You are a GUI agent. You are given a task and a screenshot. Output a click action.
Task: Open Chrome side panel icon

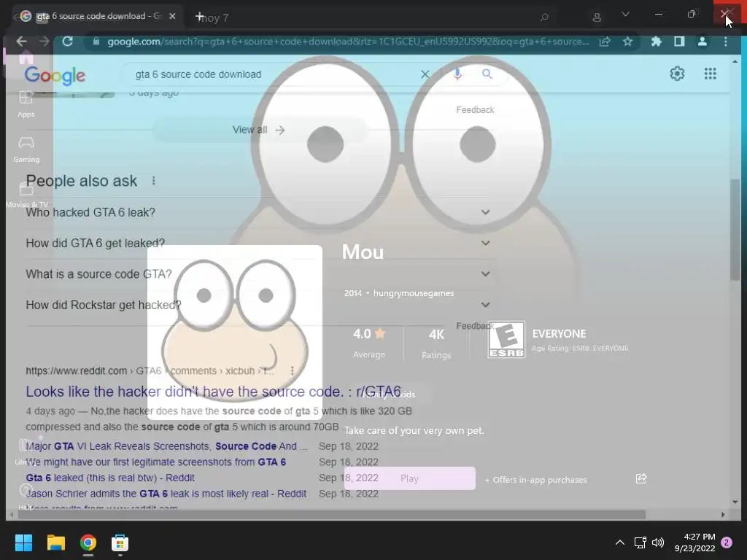679,42
